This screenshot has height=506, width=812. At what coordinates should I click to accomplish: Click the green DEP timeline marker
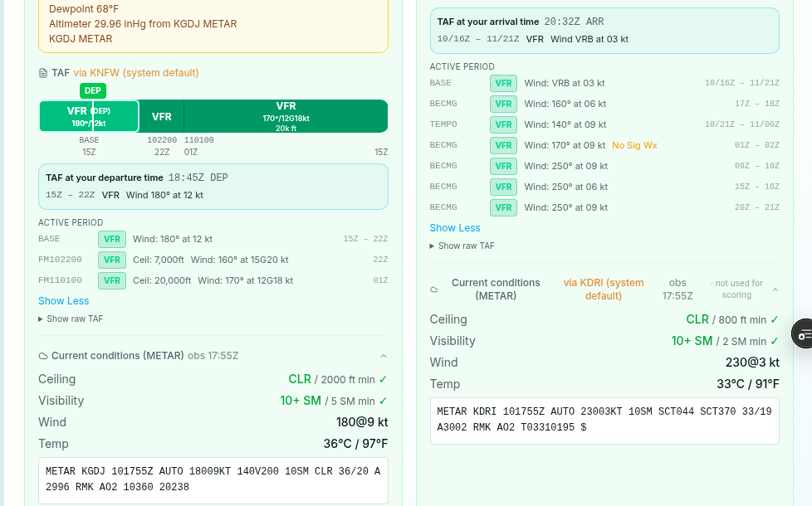[93, 90]
